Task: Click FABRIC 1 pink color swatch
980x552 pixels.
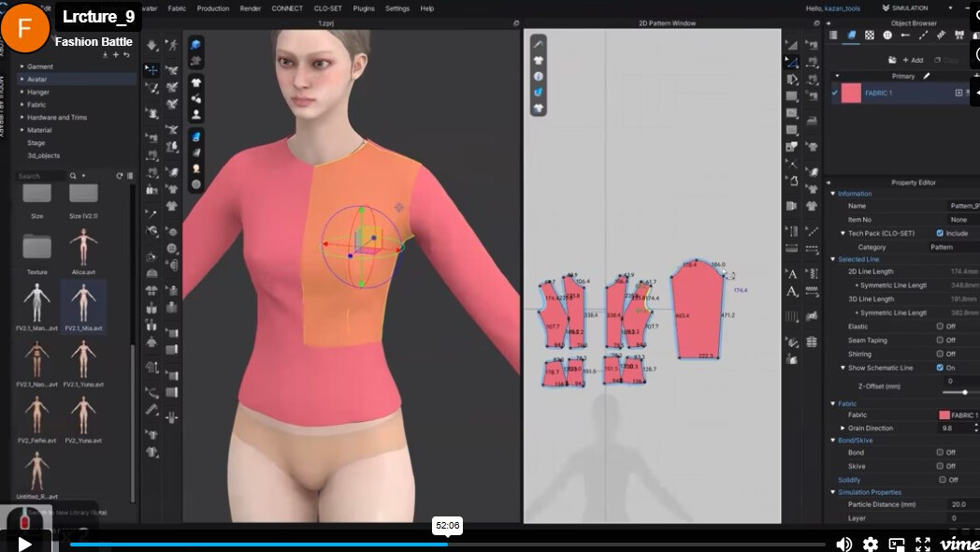Action: [x=850, y=93]
